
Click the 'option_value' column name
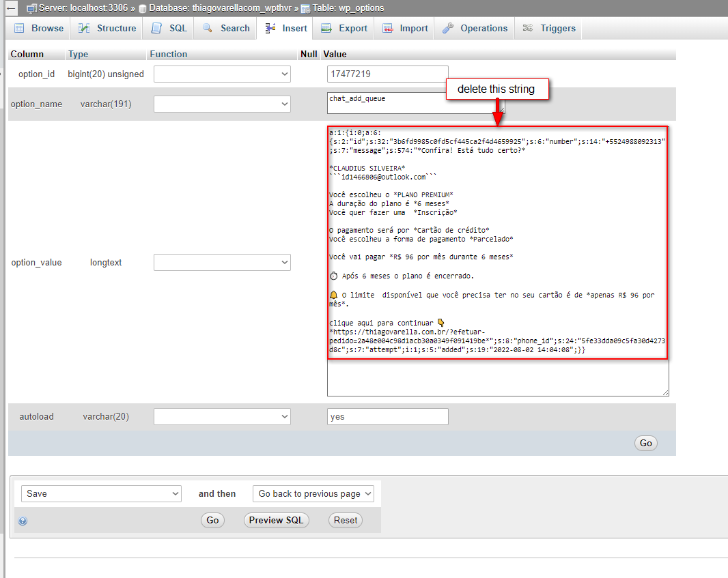(x=36, y=263)
